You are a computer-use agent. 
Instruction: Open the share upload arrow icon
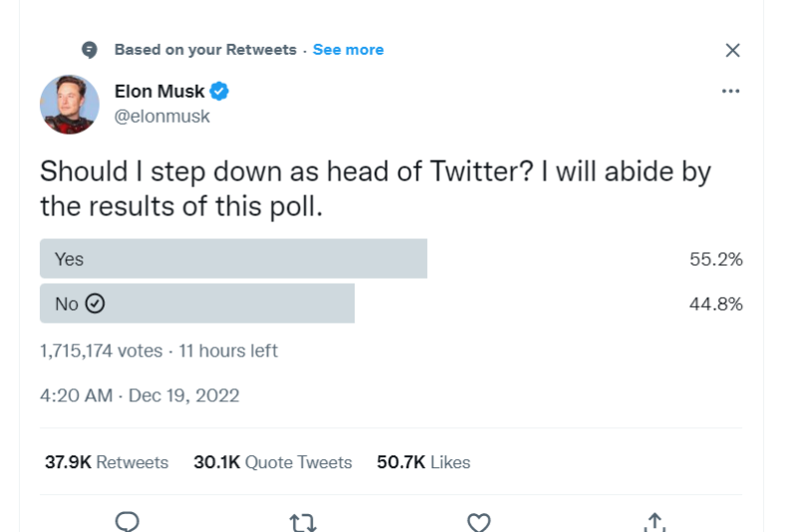pos(655,522)
